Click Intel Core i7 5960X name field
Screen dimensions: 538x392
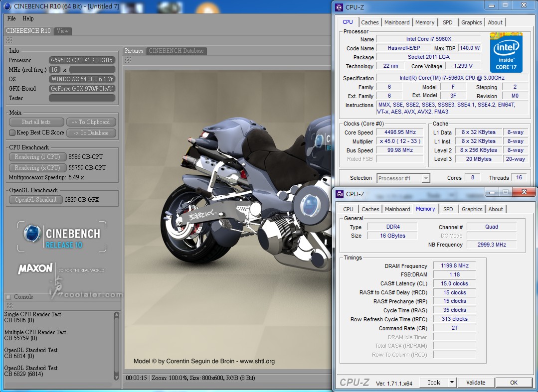(x=429, y=39)
